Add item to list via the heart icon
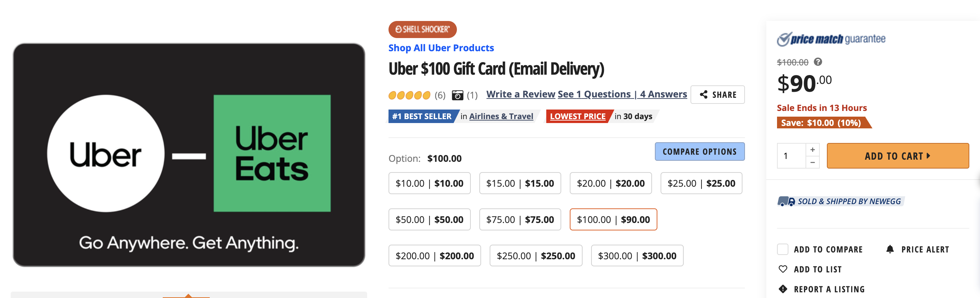Image resolution: width=980 pixels, height=298 pixels. pos(783,269)
